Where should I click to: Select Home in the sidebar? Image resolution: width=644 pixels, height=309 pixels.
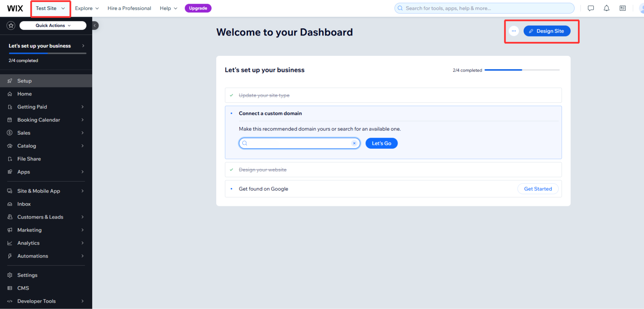(24, 94)
